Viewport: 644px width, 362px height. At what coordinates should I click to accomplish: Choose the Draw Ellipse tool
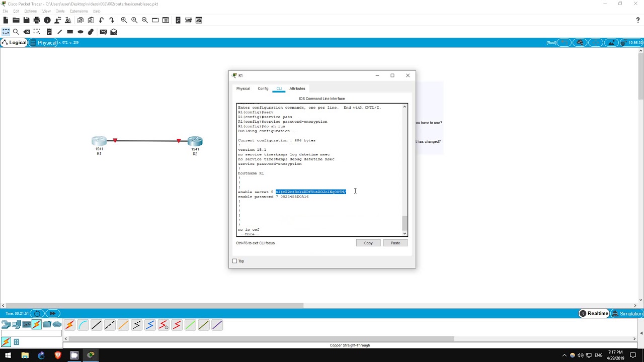click(x=80, y=32)
